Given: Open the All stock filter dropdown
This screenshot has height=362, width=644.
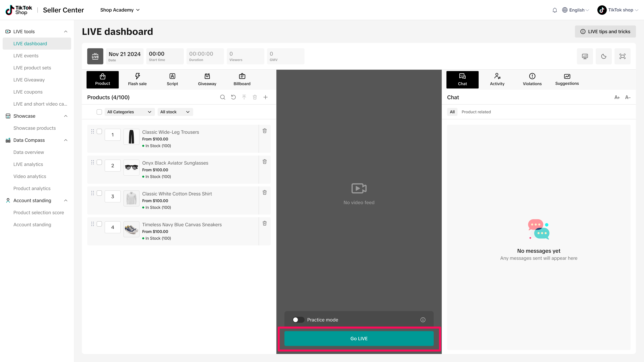Looking at the screenshot, I should pos(175,112).
